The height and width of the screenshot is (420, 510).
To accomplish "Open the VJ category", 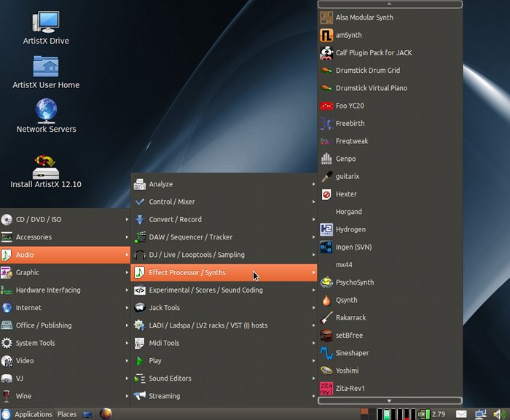I will pyautogui.click(x=65, y=379).
